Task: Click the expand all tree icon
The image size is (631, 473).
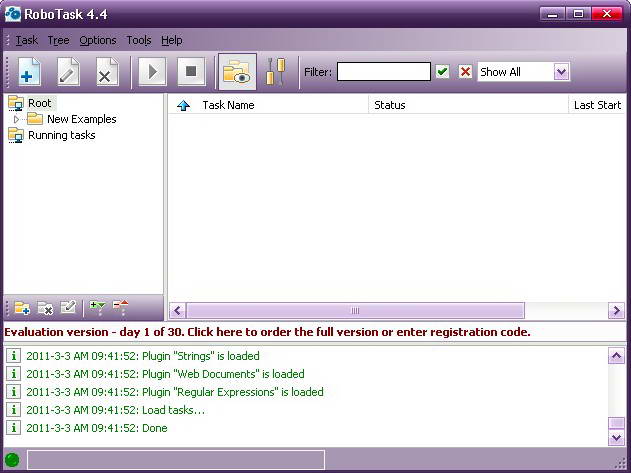Action: [x=97, y=307]
